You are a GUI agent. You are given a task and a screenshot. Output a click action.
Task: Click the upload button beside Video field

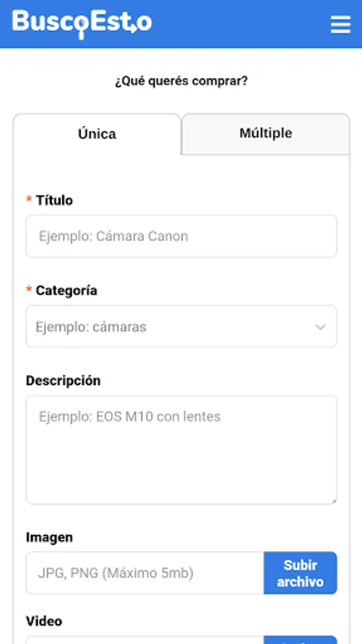[300, 640]
